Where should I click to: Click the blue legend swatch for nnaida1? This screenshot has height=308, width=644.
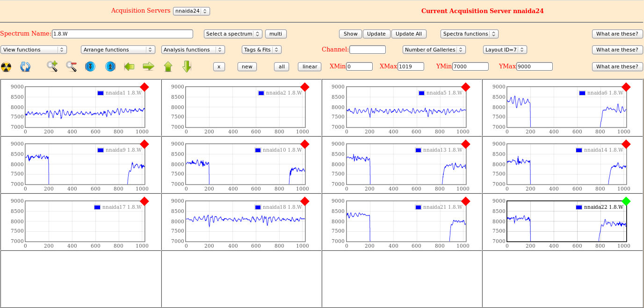[101, 93]
